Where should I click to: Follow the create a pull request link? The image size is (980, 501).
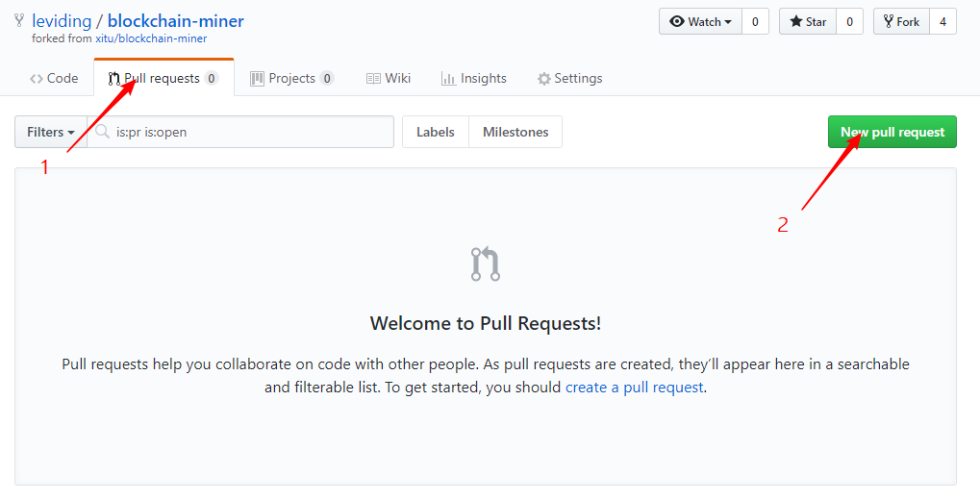click(x=635, y=388)
